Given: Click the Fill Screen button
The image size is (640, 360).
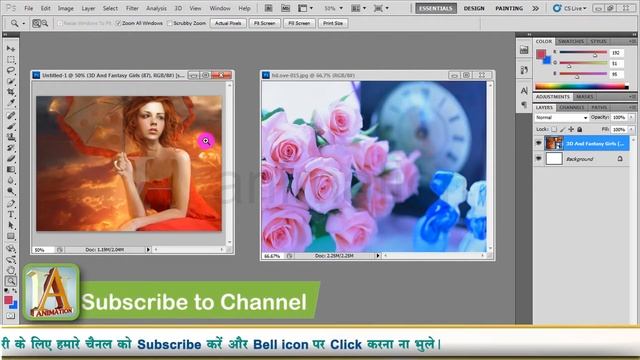Looking at the screenshot, I should [x=299, y=23].
